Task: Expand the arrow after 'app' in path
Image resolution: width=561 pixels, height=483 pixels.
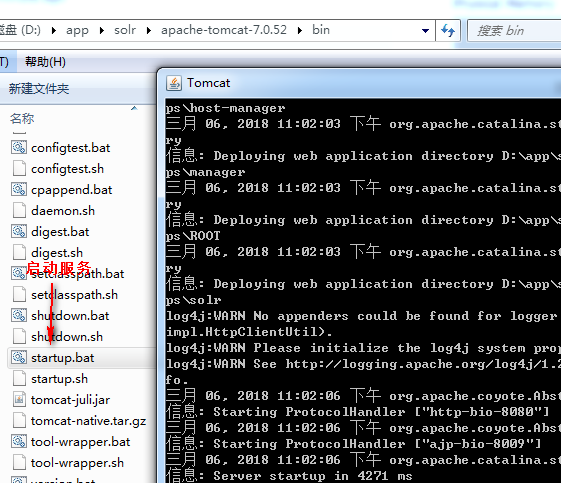Action: (102, 30)
